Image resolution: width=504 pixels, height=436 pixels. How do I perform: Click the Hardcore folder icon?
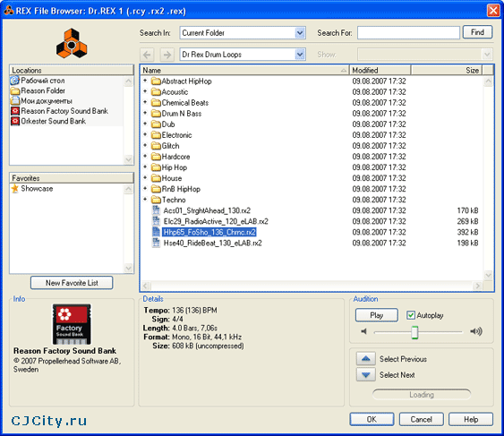click(156, 157)
